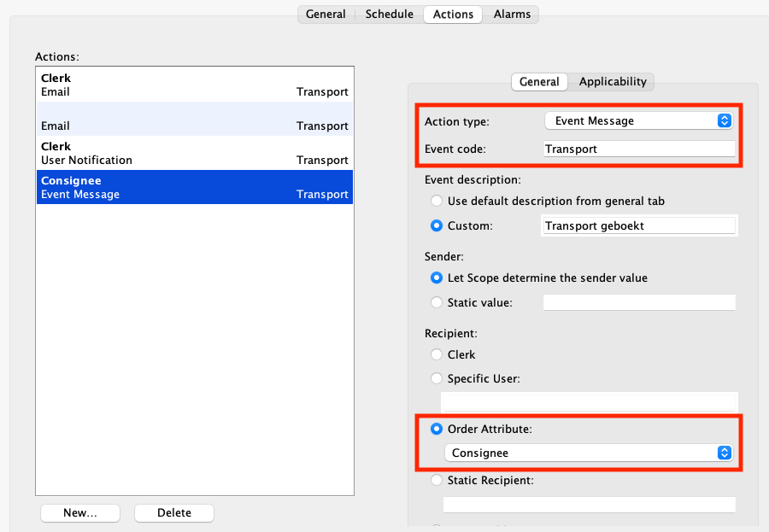The height and width of the screenshot is (532, 769).
Task: Click the Delete action button
Action: [x=174, y=513]
